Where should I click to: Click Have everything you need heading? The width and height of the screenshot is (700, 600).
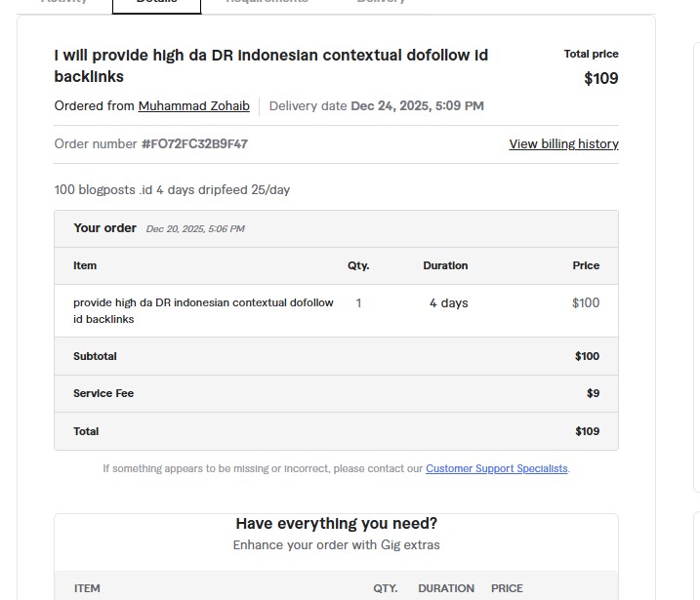[336, 524]
